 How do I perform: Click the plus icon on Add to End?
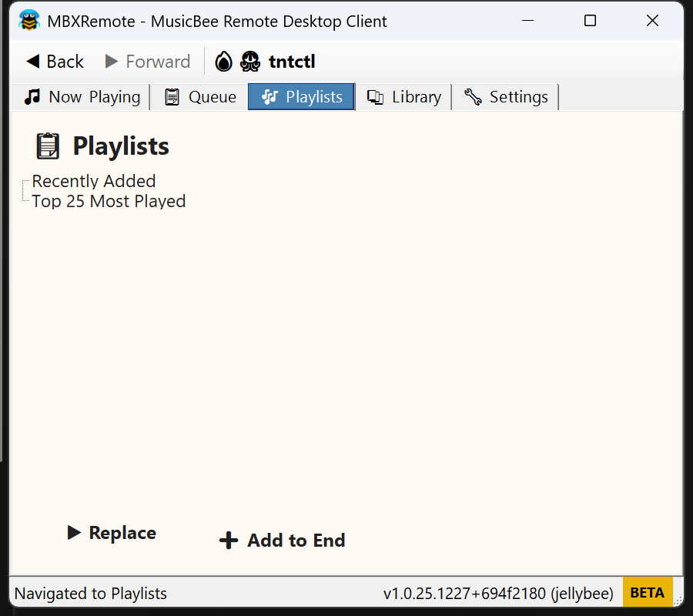229,540
